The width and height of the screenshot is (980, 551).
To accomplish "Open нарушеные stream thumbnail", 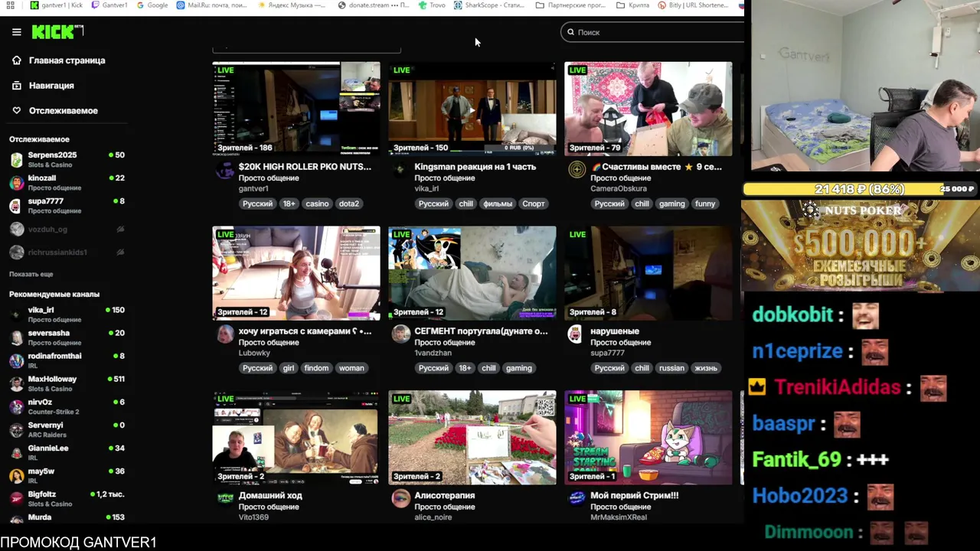I will click(648, 272).
